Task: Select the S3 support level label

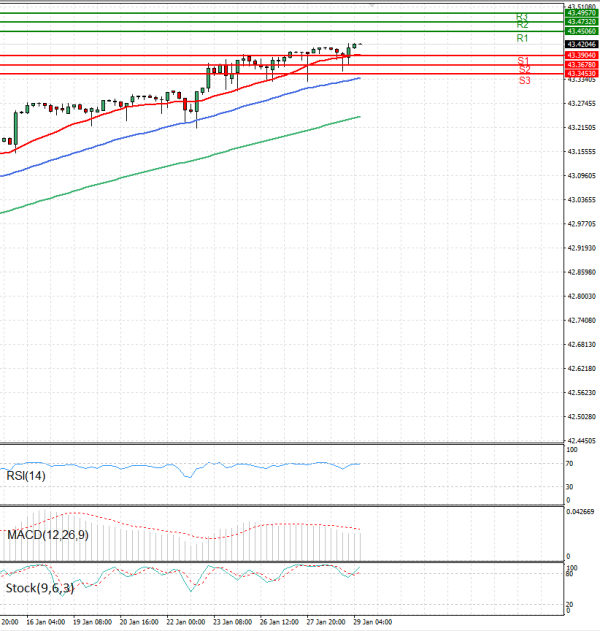Action: [x=524, y=80]
